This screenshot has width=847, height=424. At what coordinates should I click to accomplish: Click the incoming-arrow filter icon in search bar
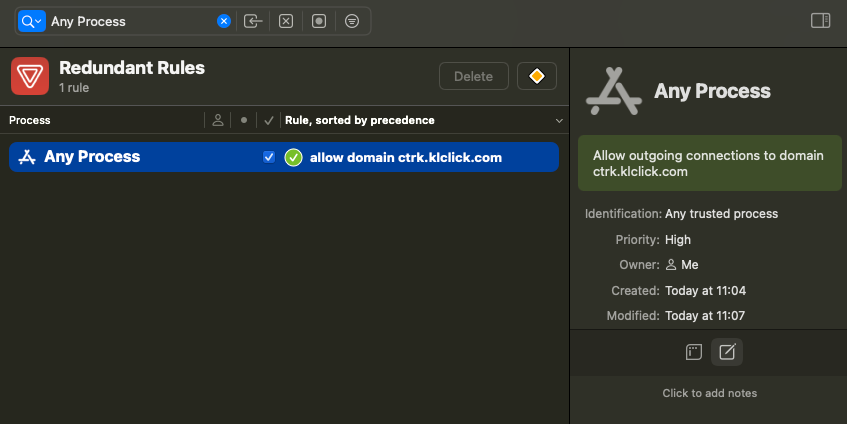[x=253, y=21]
